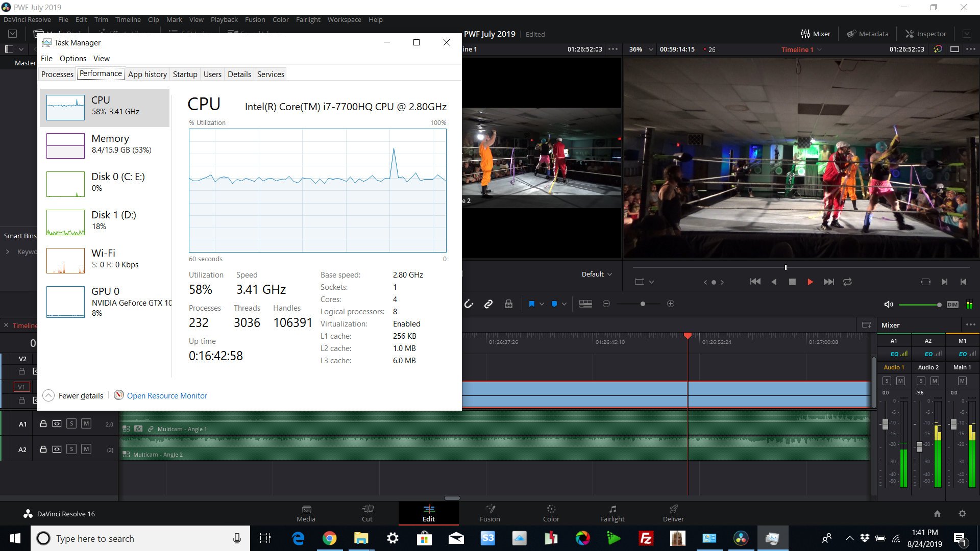The image size is (980, 551).
Task: Open Options menu in Task Manager
Action: [72, 58]
